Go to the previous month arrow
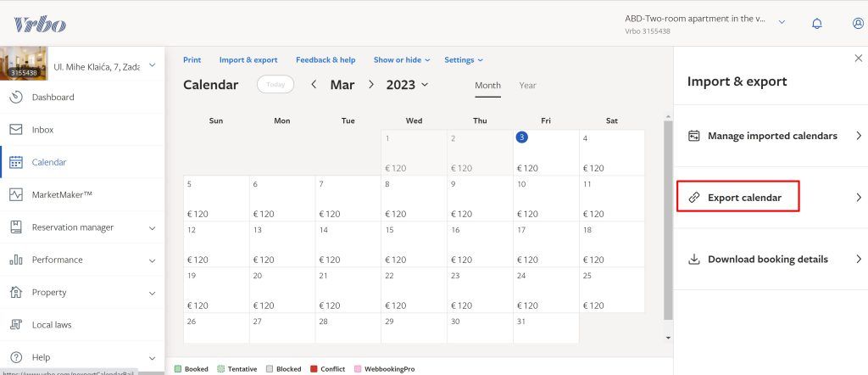 pyautogui.click(x=314, y=85)
